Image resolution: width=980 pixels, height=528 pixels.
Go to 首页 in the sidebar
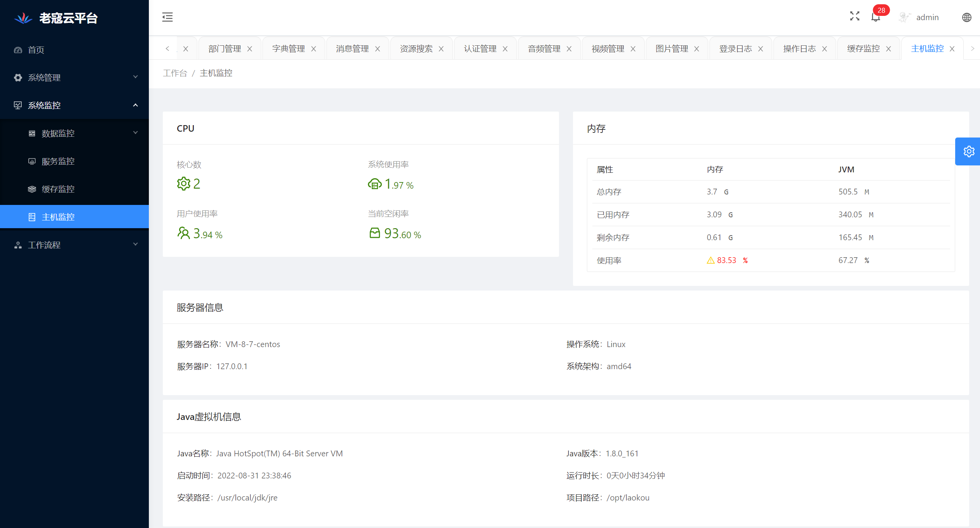click(36, 50)
